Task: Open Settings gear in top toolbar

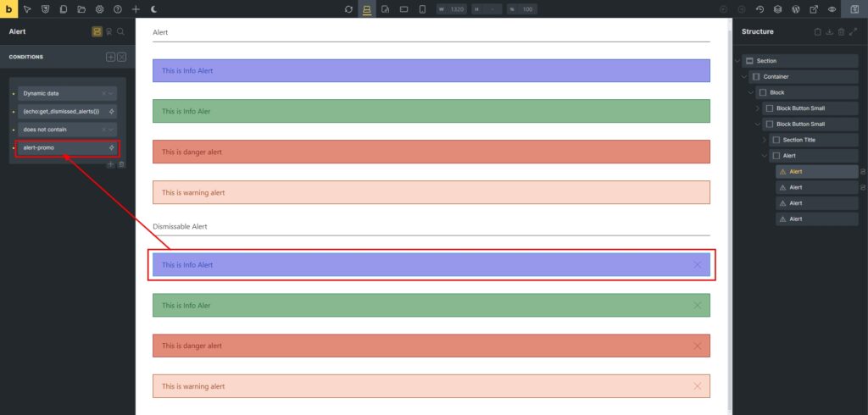Action: pos(100,9)
